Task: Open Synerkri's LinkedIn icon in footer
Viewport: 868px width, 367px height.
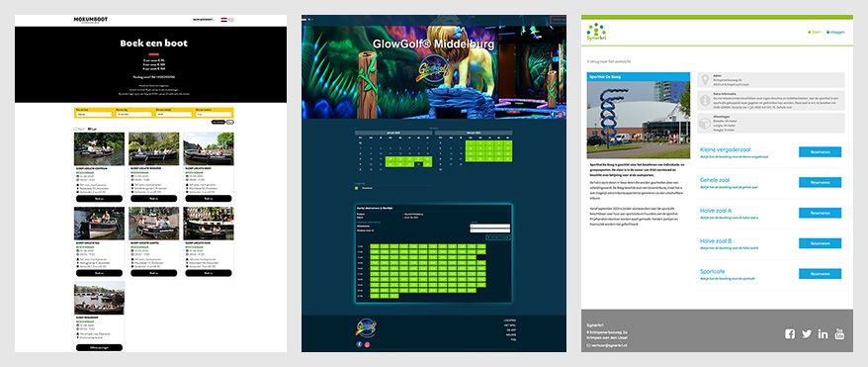Action: pos(824,333)
